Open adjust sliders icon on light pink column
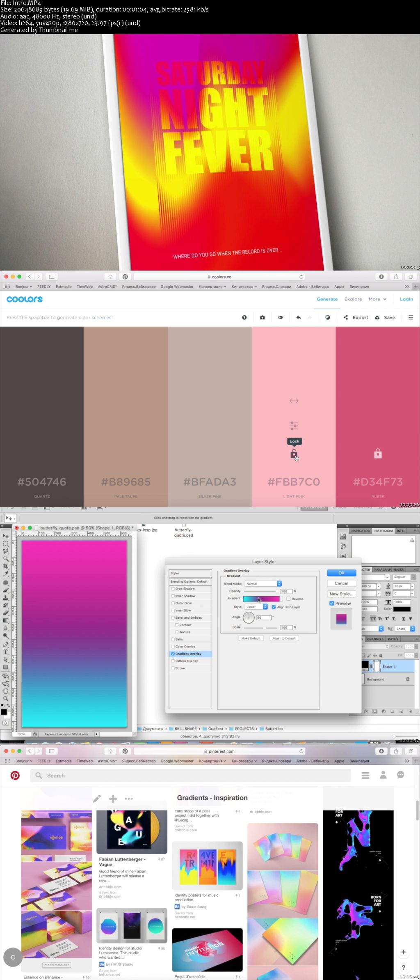 click(x=294, y=426)
